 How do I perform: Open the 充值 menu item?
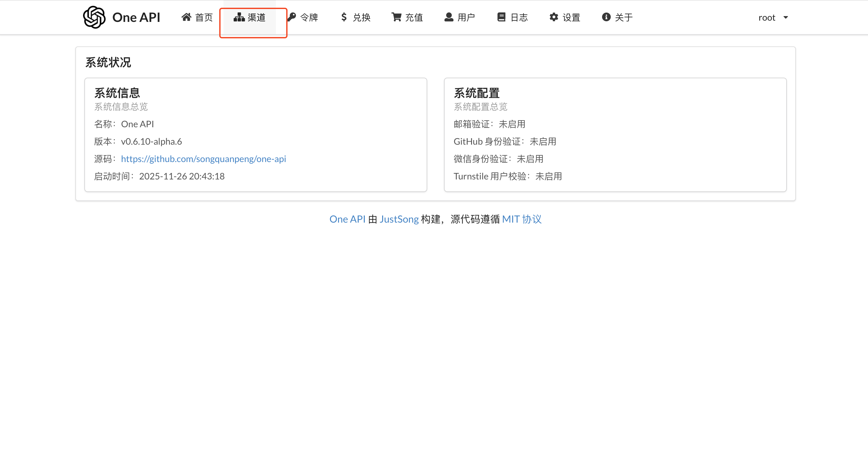pos(407,17)
